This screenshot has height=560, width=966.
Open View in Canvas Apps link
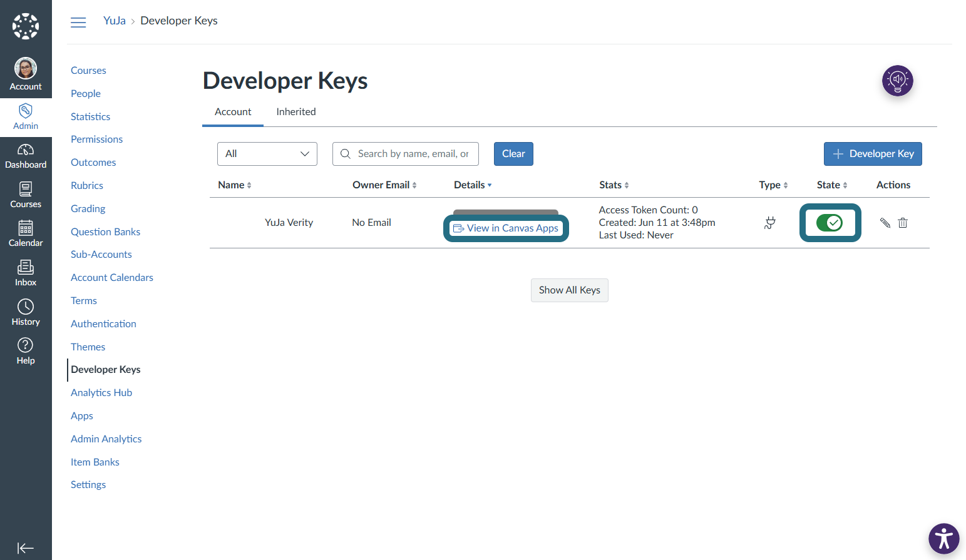point(506,228)
